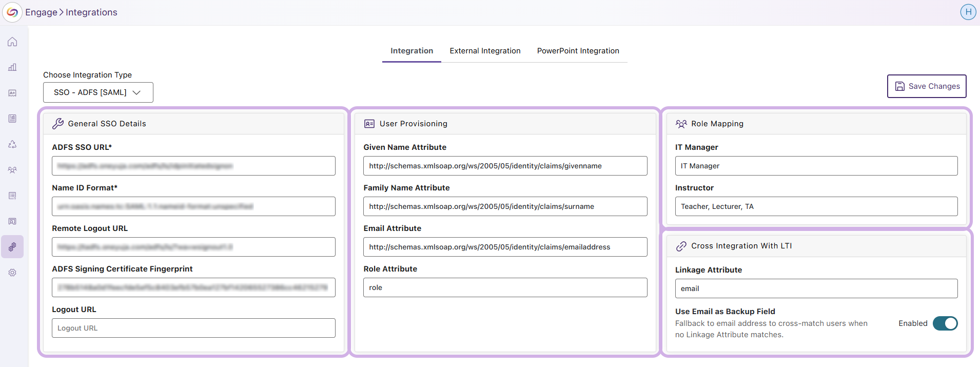Click the recycle triangle sidebar icon
The height and width of the screenshot is (367, 980).
point(12,144)
